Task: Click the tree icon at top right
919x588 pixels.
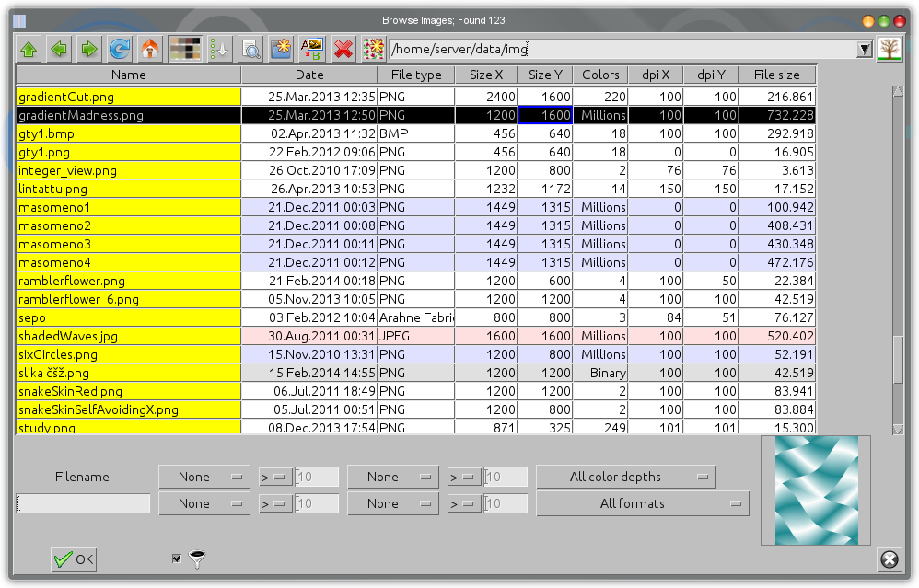Action: click(x=890, y=49)
